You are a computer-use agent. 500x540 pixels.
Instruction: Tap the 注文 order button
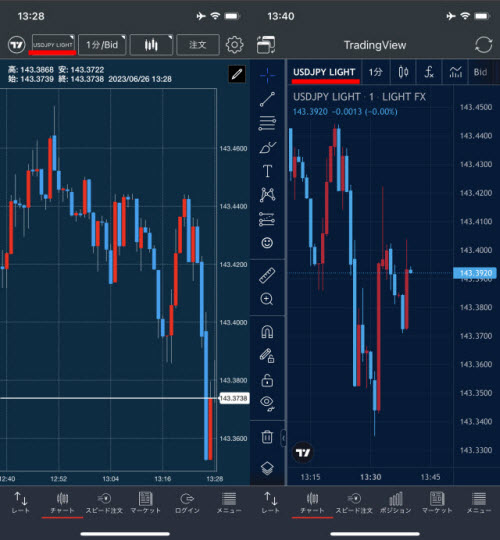click(x=198, y=45)
